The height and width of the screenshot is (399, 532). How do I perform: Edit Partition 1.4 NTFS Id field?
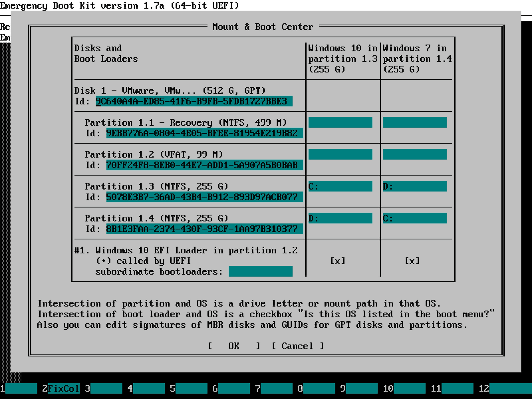click(204, 229)
